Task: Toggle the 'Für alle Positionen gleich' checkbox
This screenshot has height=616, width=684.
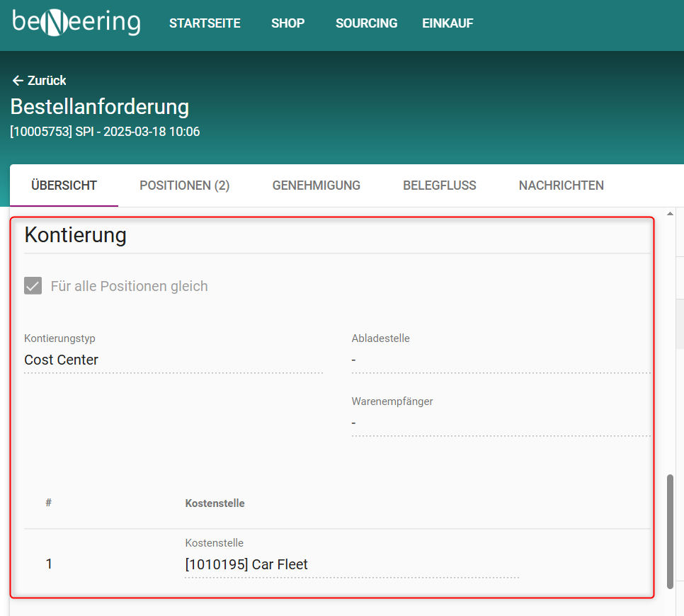Action: (33, 286)
